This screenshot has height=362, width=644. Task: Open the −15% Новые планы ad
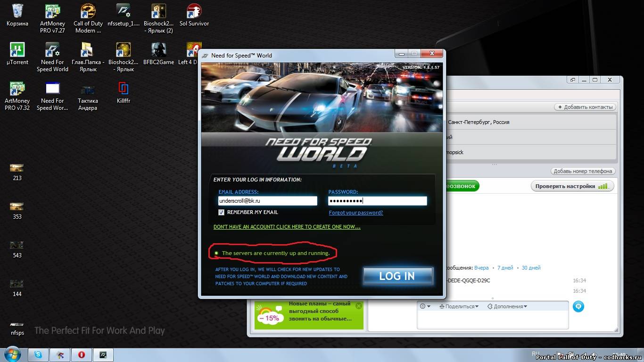(x=309, y=315)
